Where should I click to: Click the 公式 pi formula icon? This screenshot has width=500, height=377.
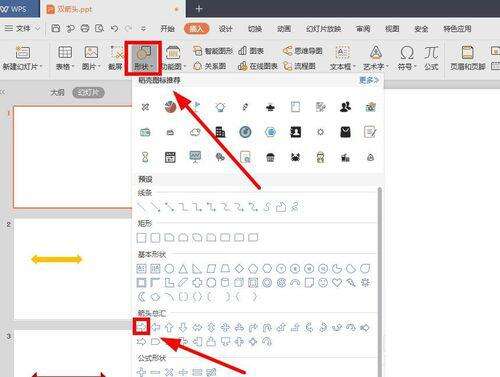pos(431,58)
